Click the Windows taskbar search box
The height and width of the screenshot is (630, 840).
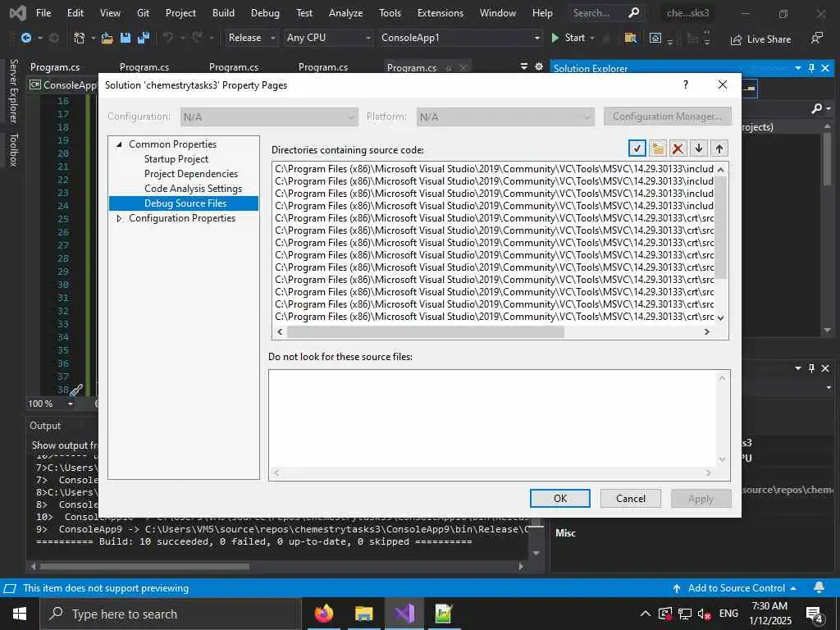[171, 614]
